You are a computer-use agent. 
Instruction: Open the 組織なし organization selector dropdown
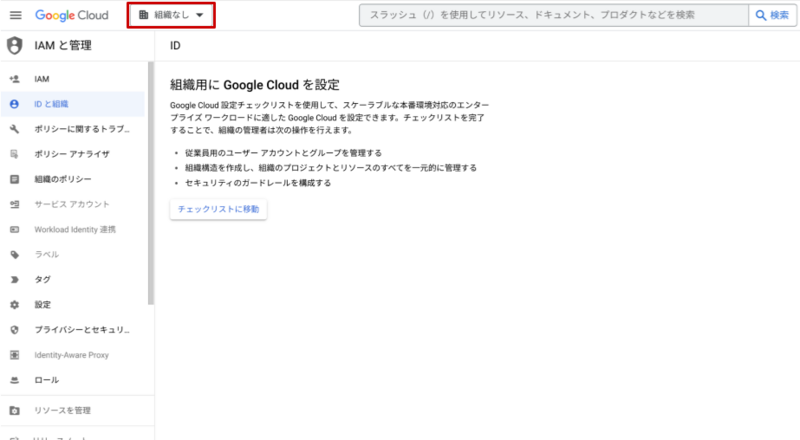click(171, 15)
